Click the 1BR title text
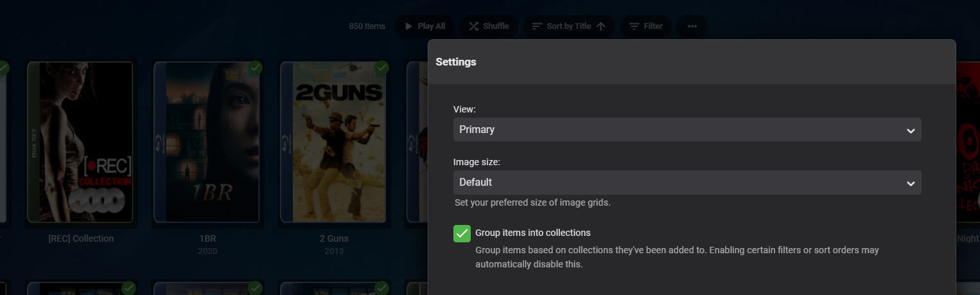 207,238
